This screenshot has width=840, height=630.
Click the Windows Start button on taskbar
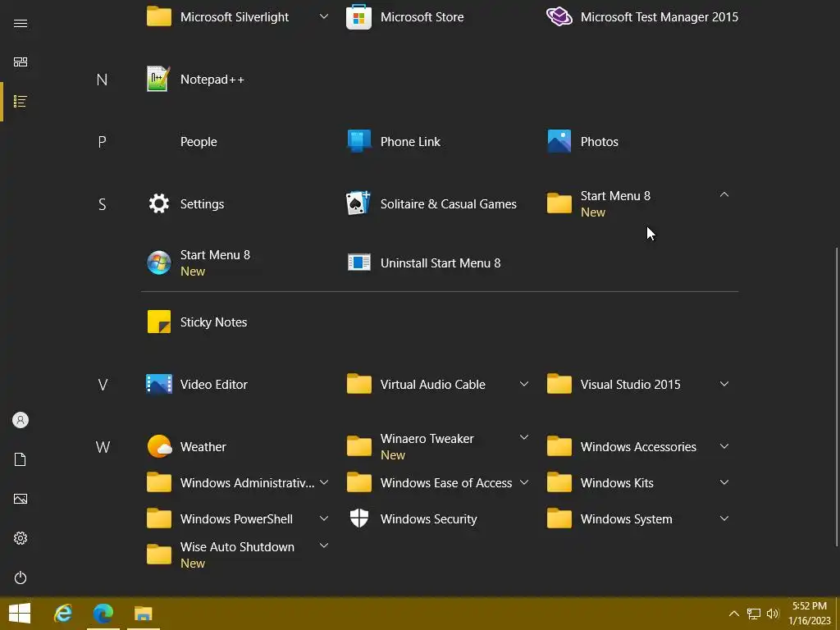tap(20, 614)
